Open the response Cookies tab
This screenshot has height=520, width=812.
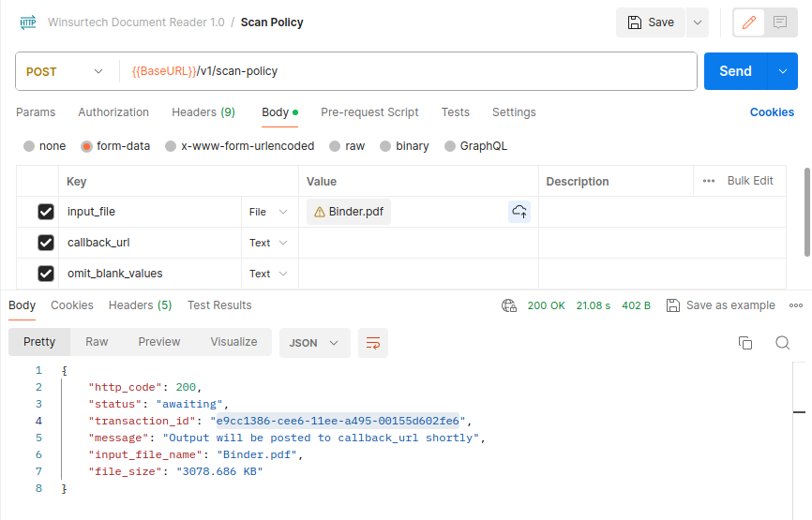(x=72, y=305)
